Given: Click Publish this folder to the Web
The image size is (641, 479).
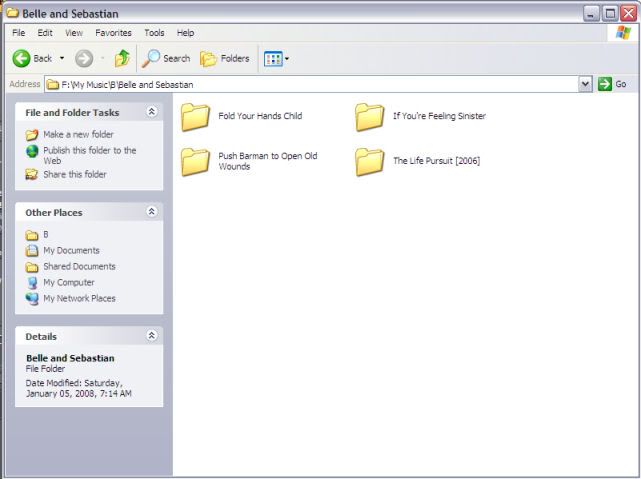Looking at the screenshot, I should coord(90,155).
